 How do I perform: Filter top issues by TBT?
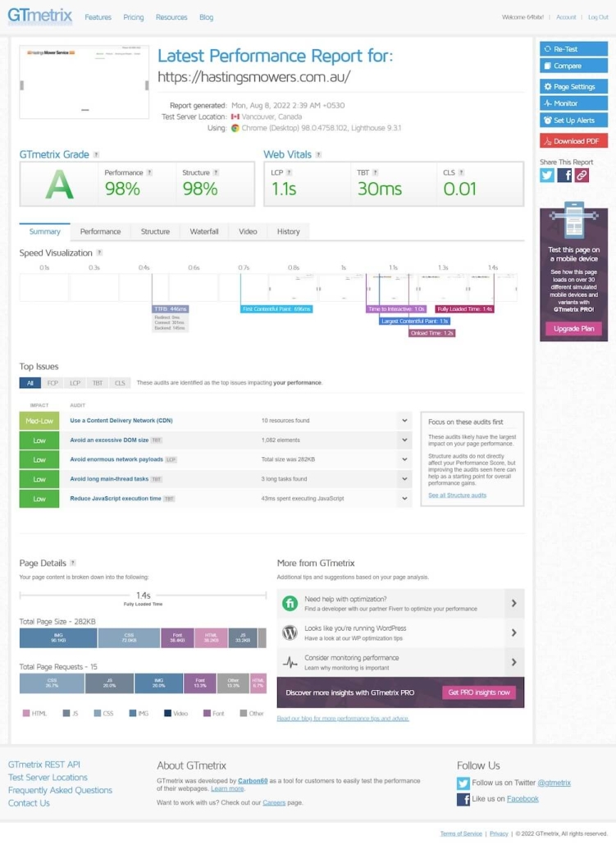pos(98,383)
